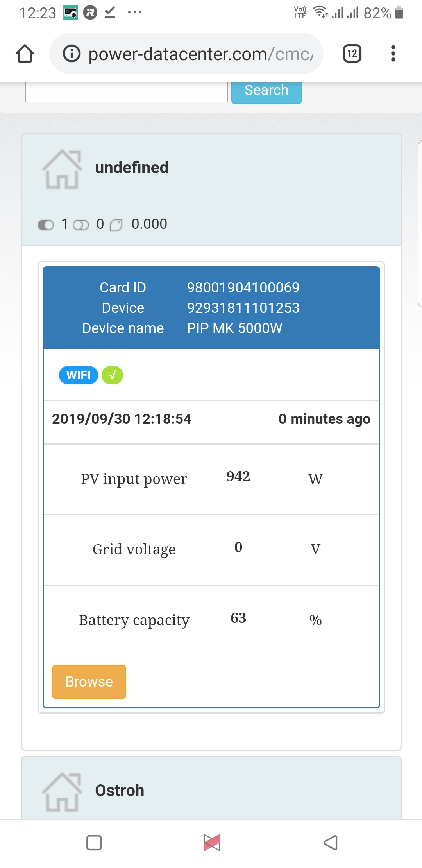
Task: Tap the online device toggle icon showing 1
Action: 46,225
